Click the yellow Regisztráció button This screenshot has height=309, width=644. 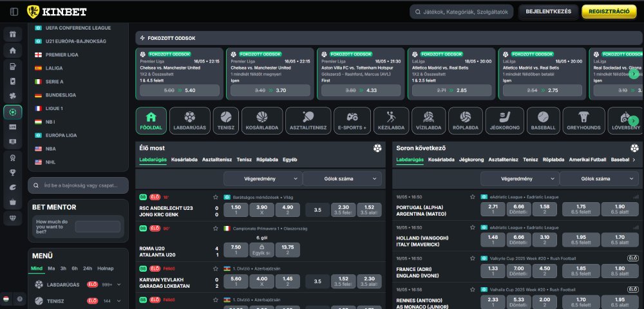[x=609, y=12]
